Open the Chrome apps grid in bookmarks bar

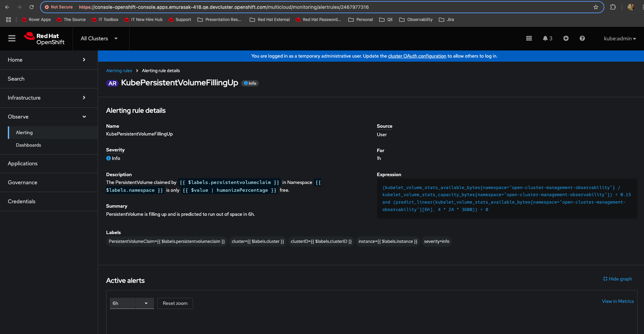click(8, 20)
